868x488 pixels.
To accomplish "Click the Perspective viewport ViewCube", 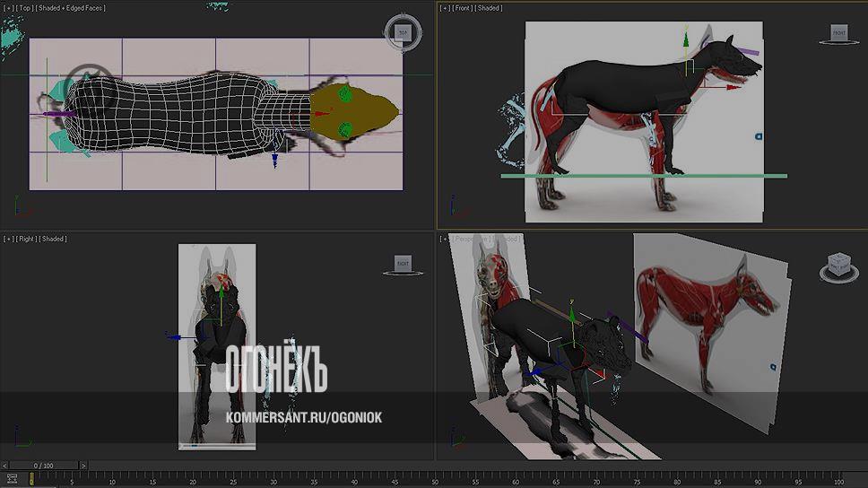I will pos(838,266).
